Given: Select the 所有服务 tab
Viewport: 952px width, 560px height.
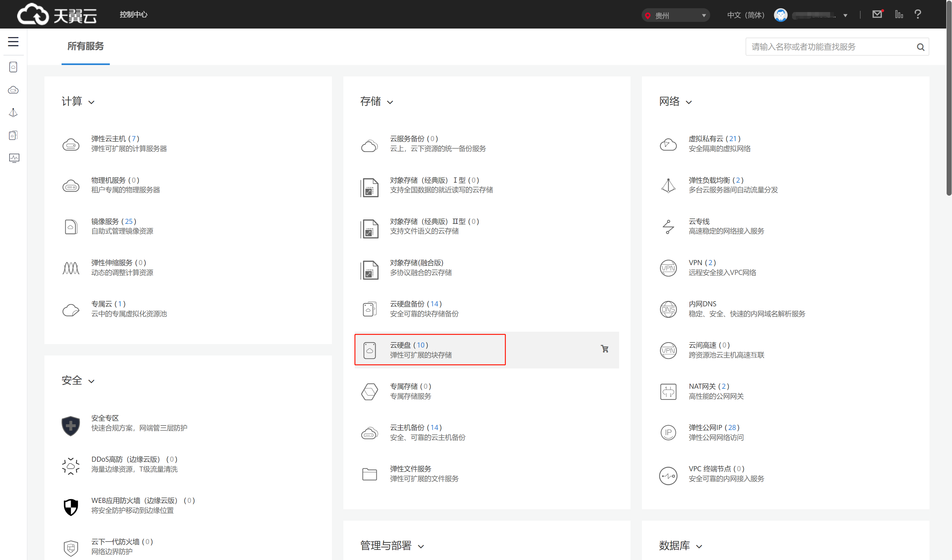Looking at the screenshot, I should coord(85,46).
